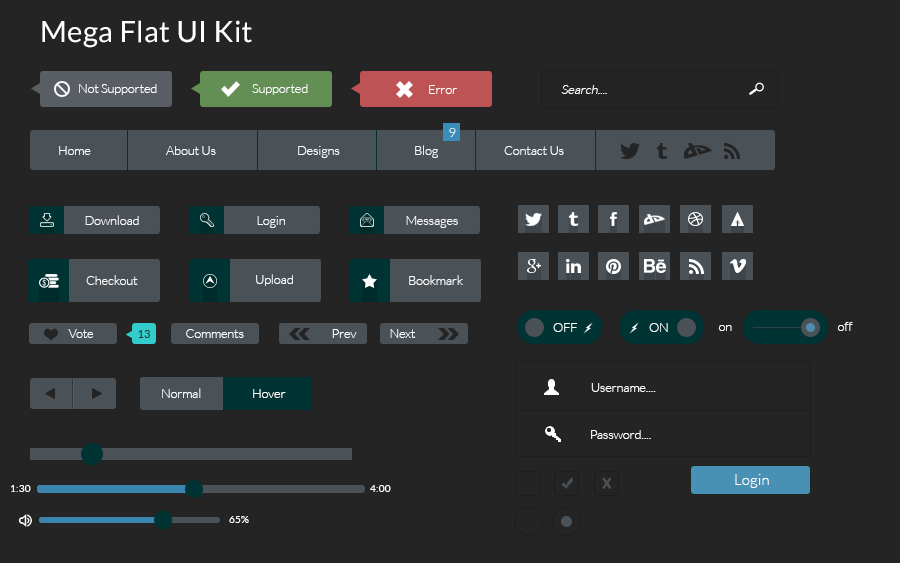Open the Blog menu item

426,150
